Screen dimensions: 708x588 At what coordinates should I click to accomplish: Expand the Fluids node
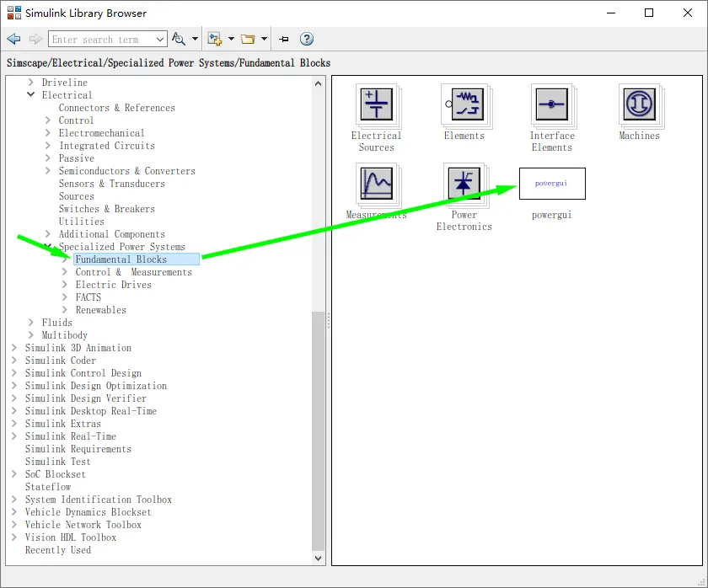(30, 322)
